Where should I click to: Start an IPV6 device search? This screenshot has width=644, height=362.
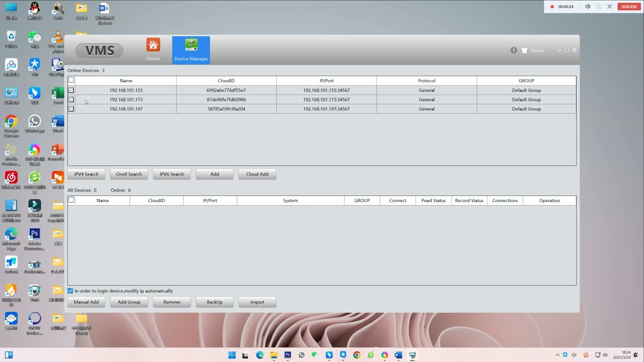[x=172, y=174]
